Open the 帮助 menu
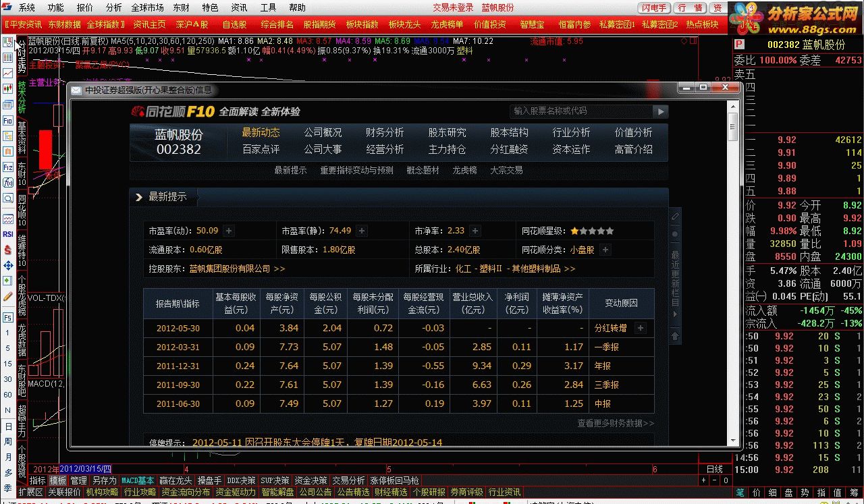 coord(297,7)
